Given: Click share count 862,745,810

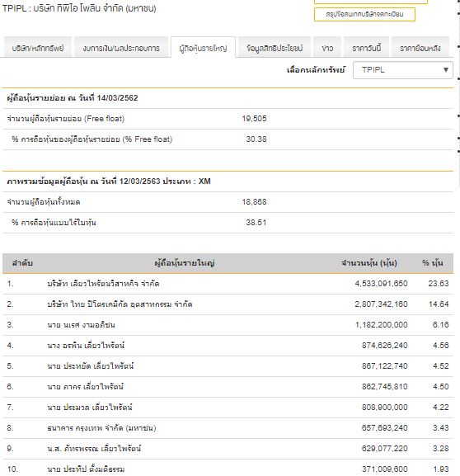Looking at the screenshot, I should pyautogui.click(x=384, y=387).
